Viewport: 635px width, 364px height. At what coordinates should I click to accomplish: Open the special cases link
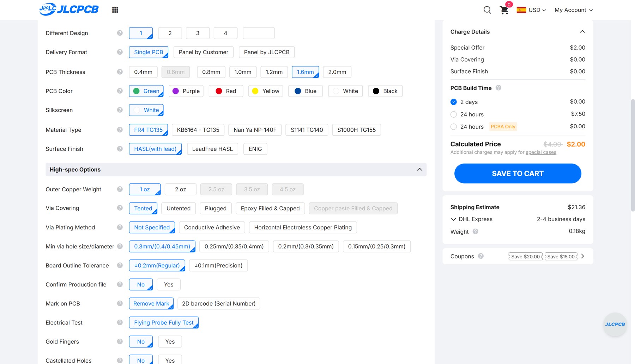pos(541,152)
